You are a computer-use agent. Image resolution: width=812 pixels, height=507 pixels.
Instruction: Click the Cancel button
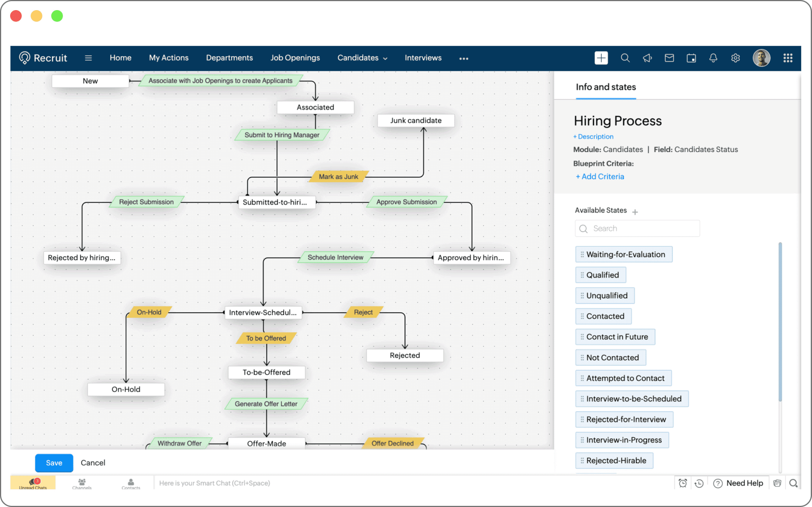93,462
